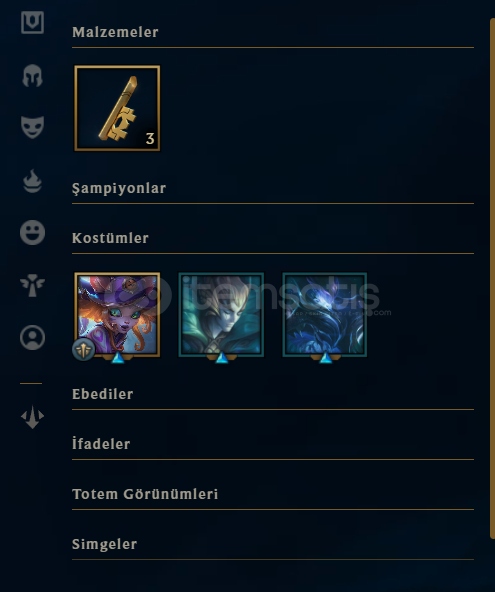Select the Hextech key material with count 3
The height and width of the screenshot is (592, 495).
coord(117,108)
